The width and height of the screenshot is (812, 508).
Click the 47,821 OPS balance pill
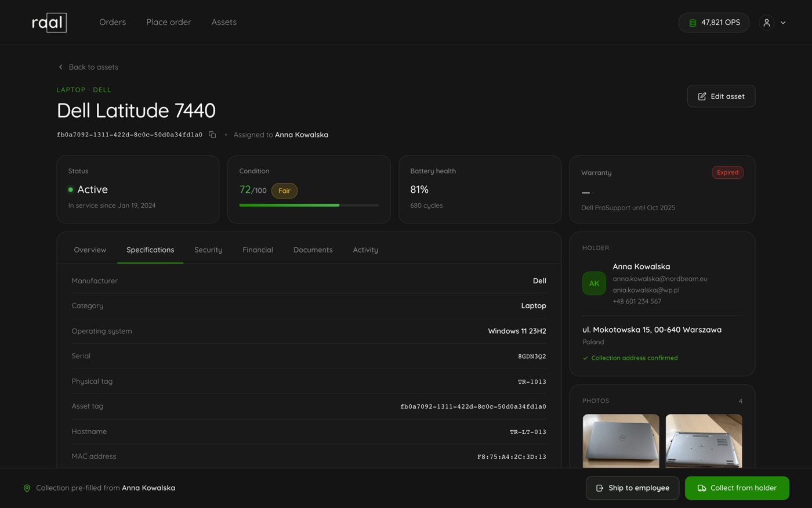714,23
